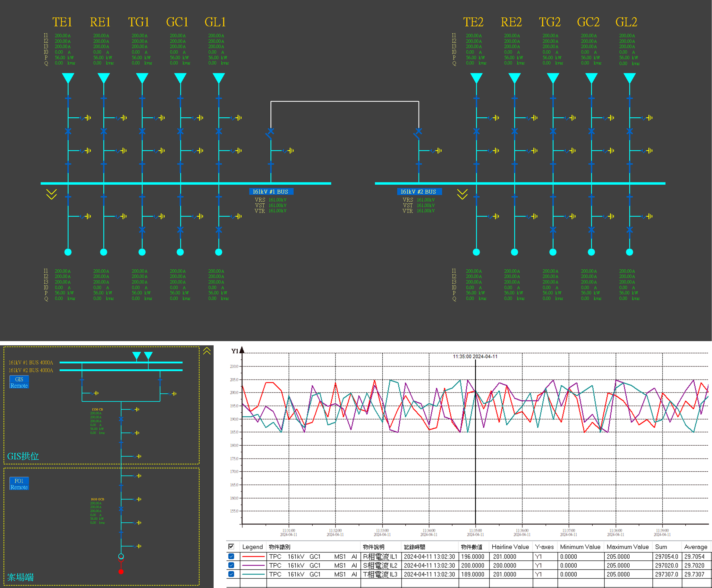
Task: Uncheck the R相電流 IL1 trend checkbox
Action: (231, 556)
